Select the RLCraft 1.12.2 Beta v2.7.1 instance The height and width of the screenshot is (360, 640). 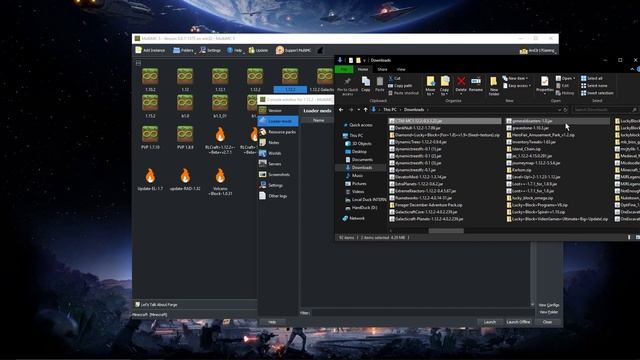[220, 140]
